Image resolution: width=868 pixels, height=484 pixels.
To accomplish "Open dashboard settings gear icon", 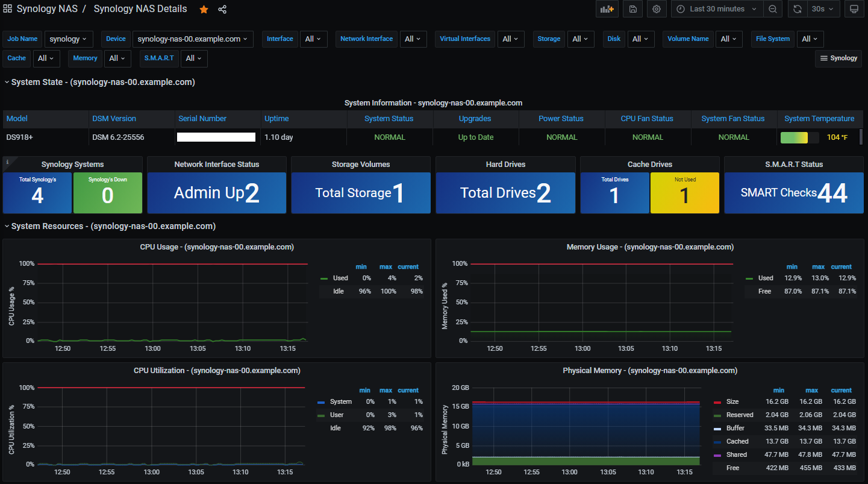I will (657, 9).
